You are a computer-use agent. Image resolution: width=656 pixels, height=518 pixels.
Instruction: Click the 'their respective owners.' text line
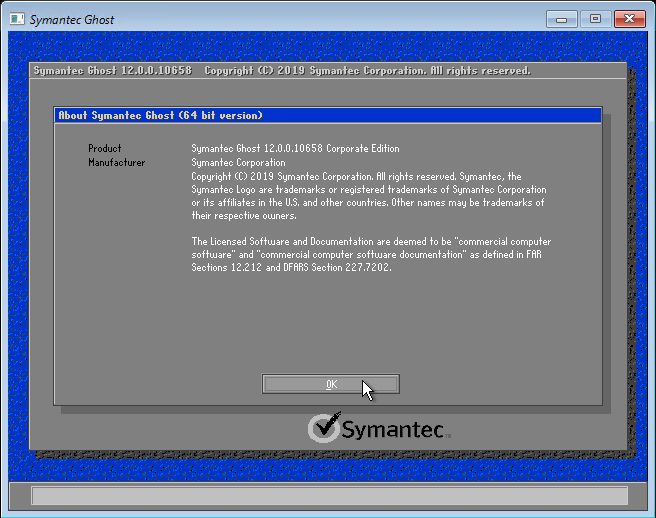coord(244,216)
